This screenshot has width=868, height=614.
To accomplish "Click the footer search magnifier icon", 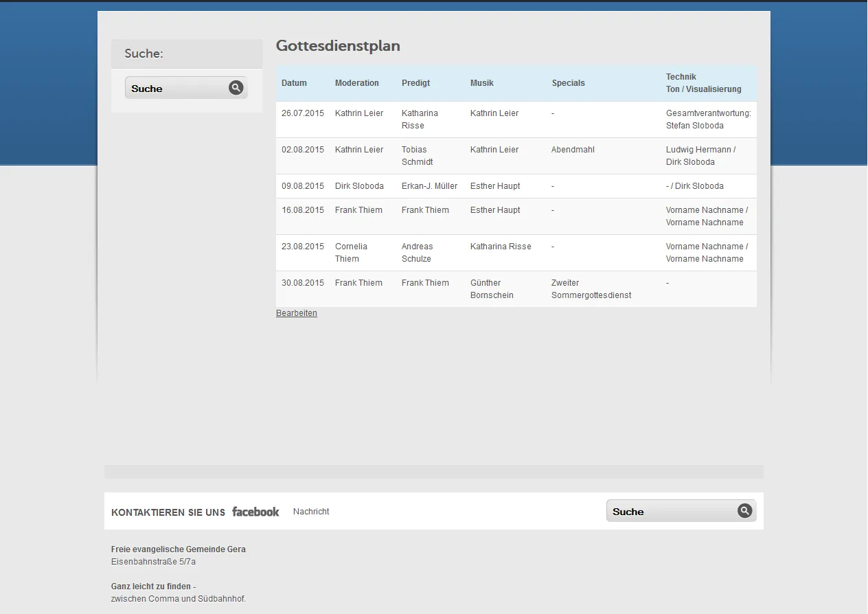I will 745,510.
